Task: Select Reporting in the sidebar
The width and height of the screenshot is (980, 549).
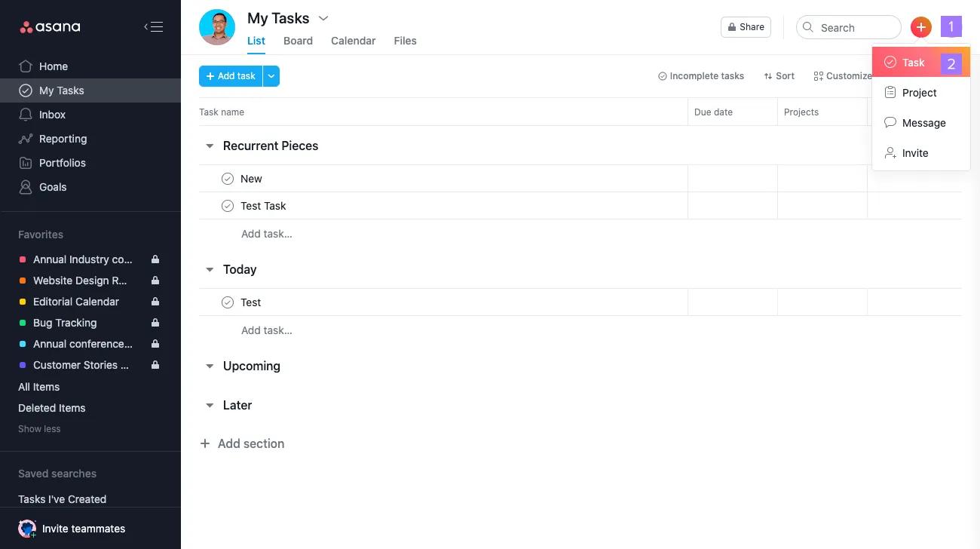Action: pyautogui.click(x=63, y=139)
